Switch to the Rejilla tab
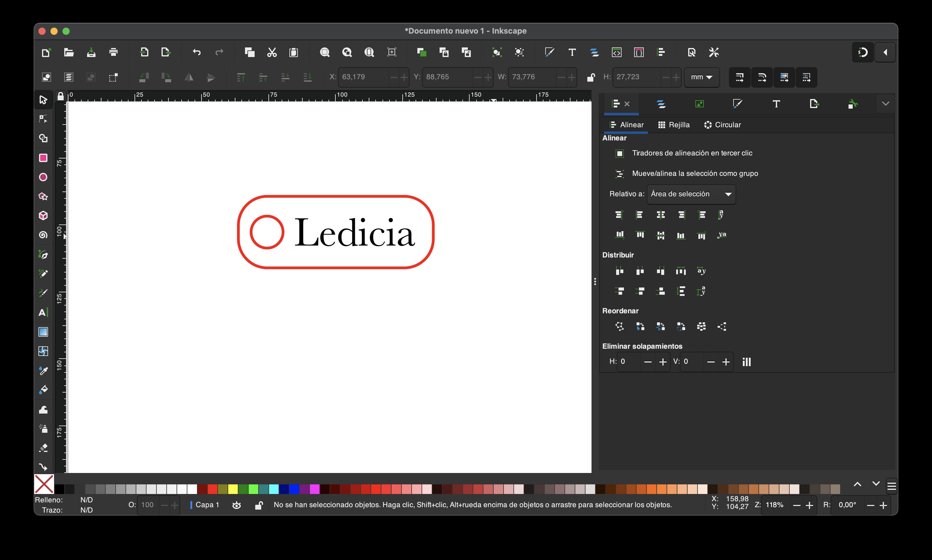This screenshot has height=560, width=932. (x=674, y=125)
